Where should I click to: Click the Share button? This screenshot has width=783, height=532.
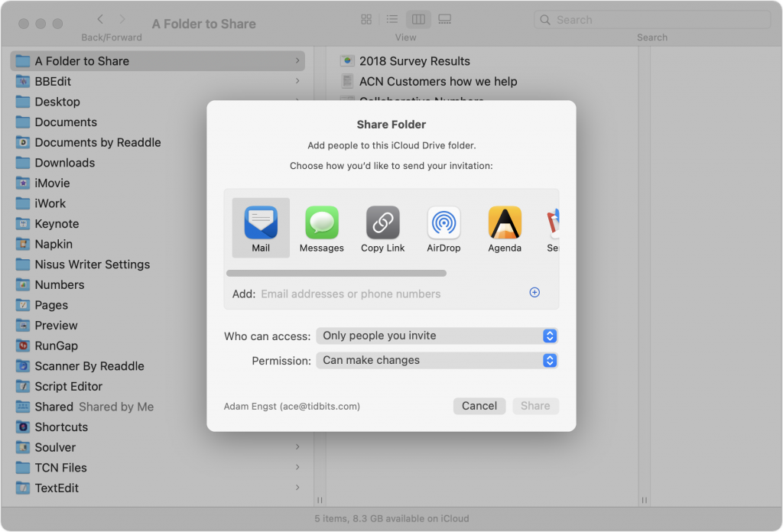535,406
